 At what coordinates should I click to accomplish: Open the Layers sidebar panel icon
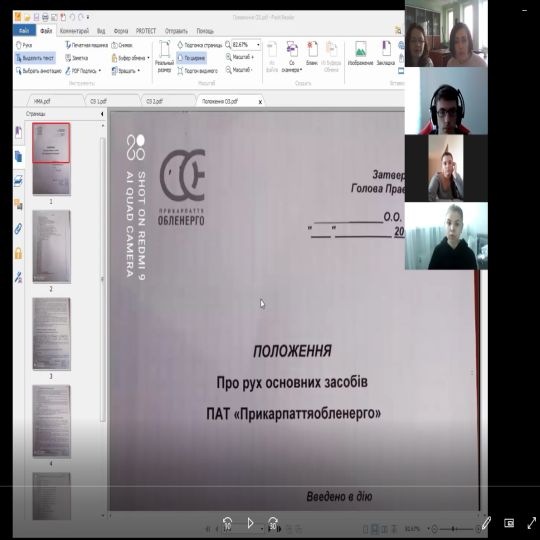[x=18, y=180]
